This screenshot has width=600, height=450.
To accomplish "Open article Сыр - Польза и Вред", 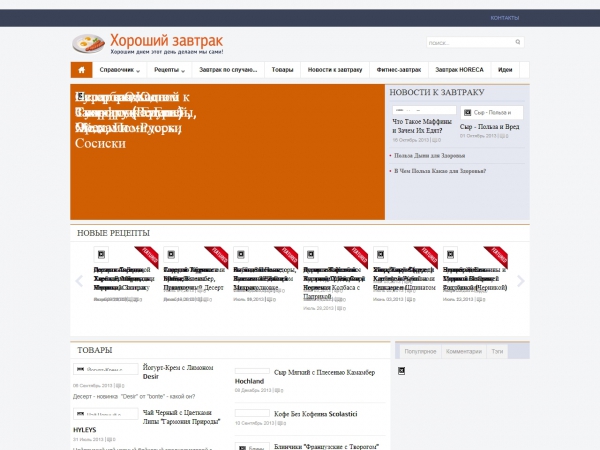I will click(489, 127).
